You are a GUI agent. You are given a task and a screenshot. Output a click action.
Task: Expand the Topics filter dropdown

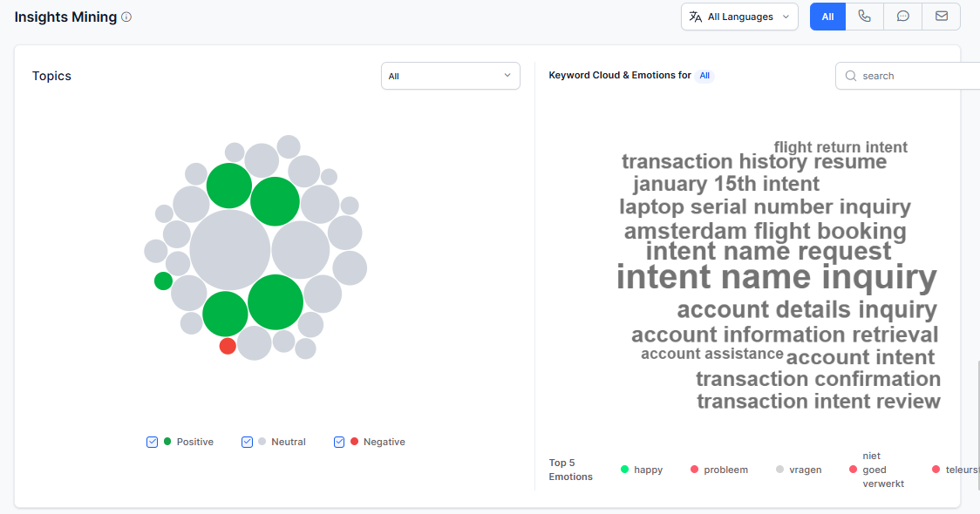coord(450,76)
